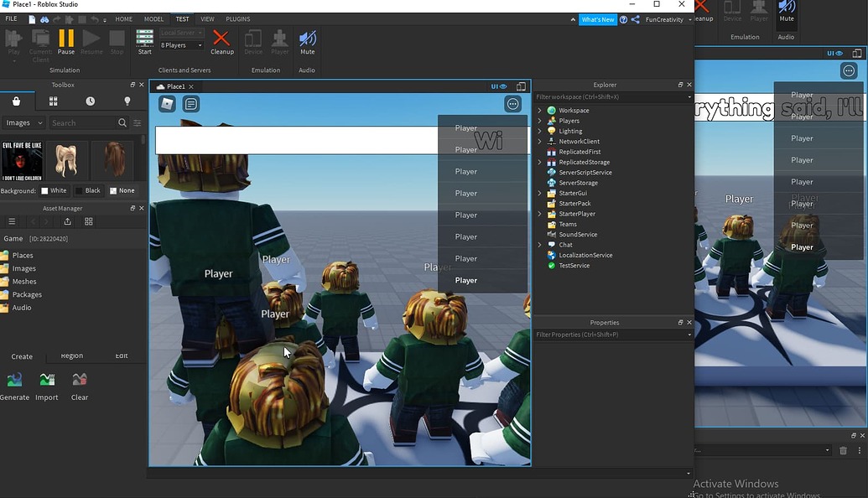Close the Place1 viewport tab
The width and height of the screenshot is (868, 498).
coord(191,87)
